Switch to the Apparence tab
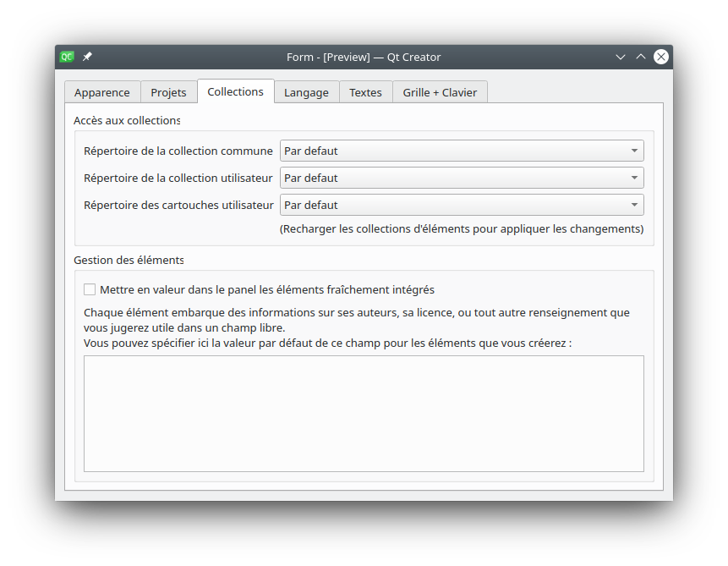Image resolution: width=728 pixels, height=566 pixels. (102, 92)
